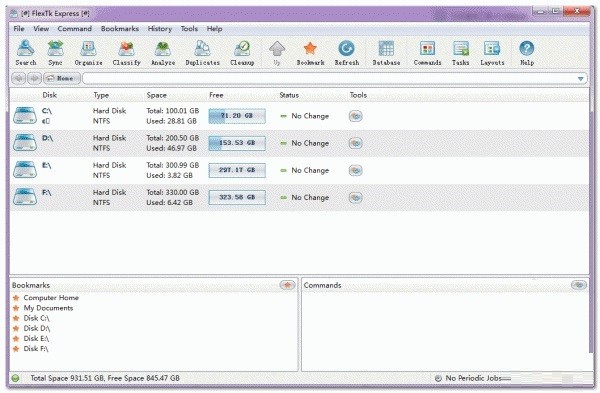Add a Bookmark with star icon
Viewport: 600px width, 393px height.
coord(310,52)
